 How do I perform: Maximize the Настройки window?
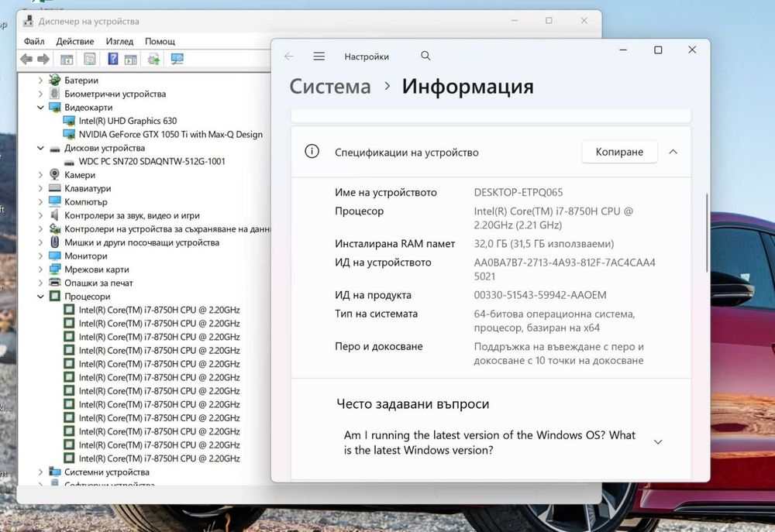[x=658, y=50]
